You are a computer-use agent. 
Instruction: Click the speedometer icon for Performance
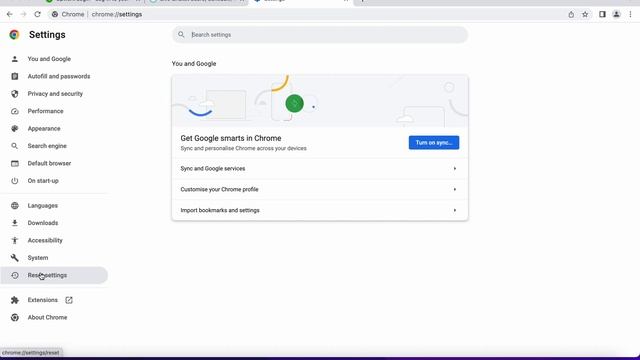pos(15,111)
